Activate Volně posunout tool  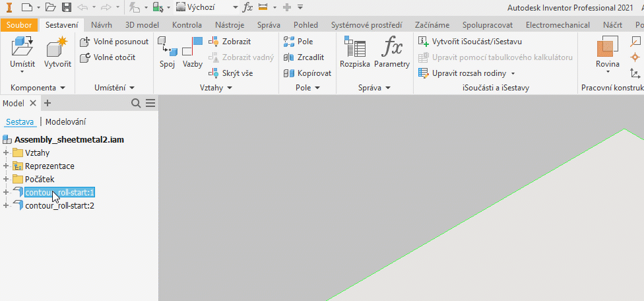pos(114,42)
